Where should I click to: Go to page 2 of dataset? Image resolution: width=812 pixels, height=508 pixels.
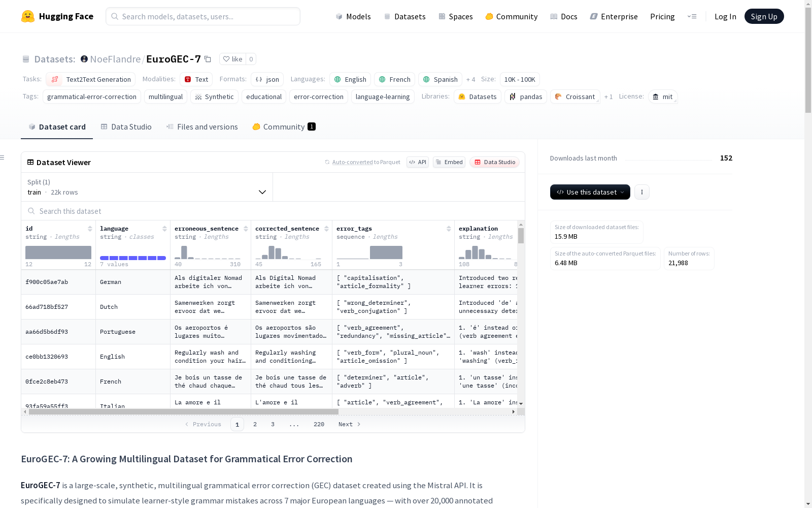pyautogui.click(x=255, y=424)
